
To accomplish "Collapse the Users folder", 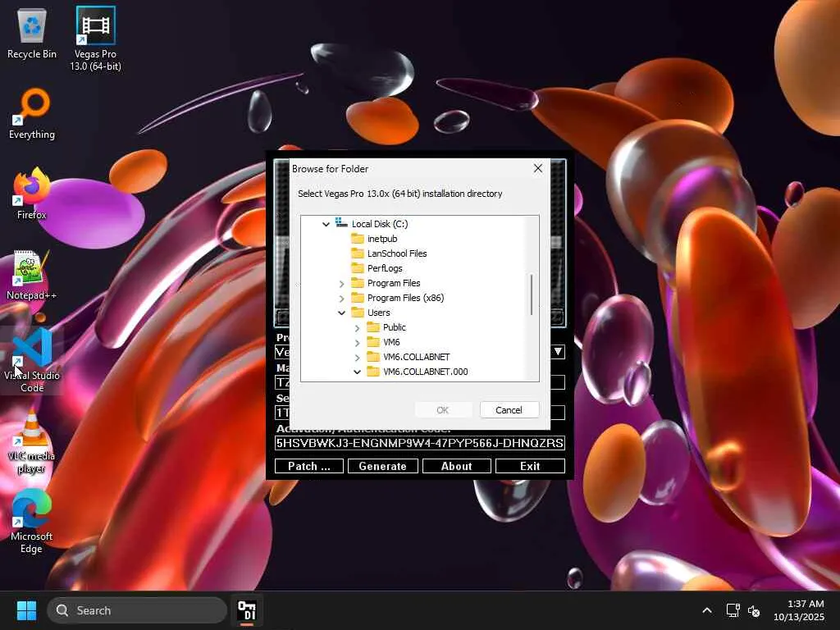I will click(x=342, y=313).
